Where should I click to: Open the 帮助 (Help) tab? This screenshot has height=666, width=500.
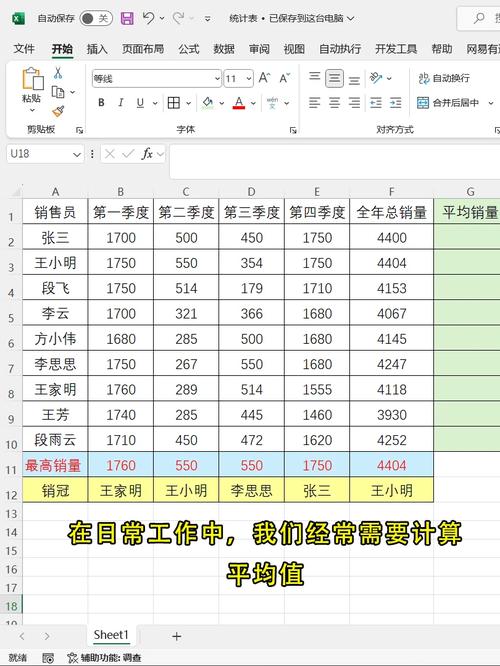[442, 49]
